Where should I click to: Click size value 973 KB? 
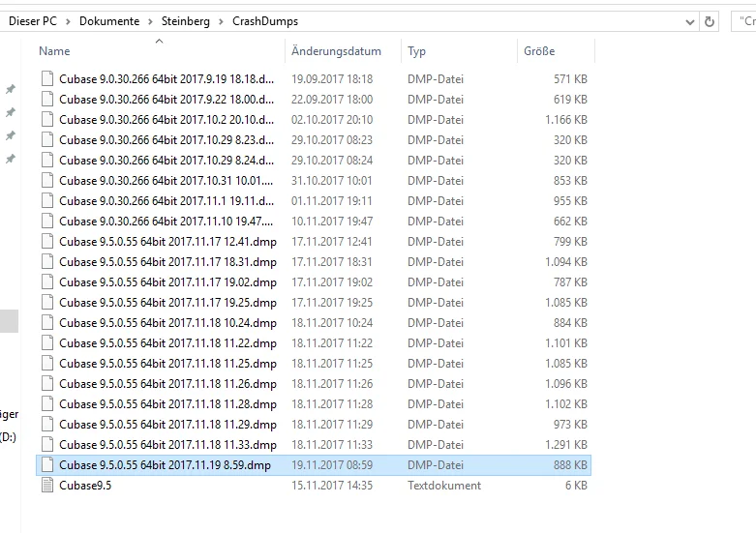570,424
